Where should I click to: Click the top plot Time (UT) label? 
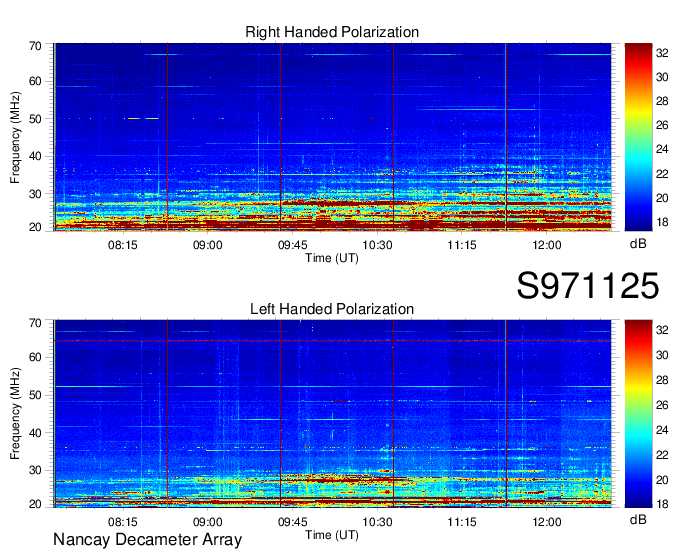coord(332,258)
